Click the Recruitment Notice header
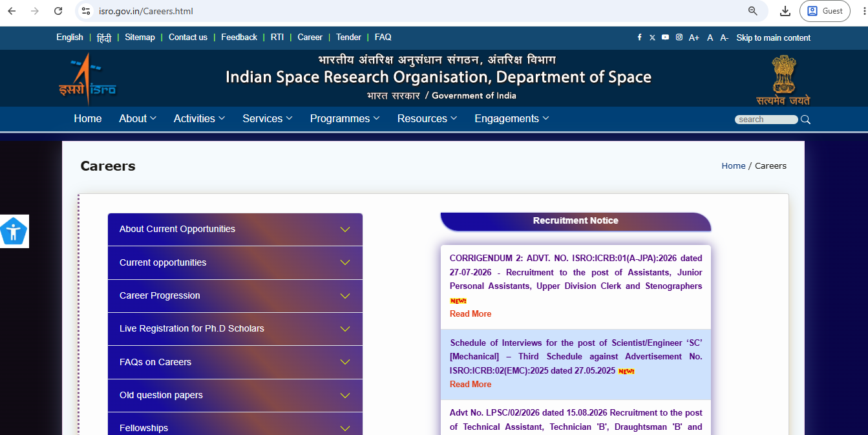Image resolution: width=868 pixels, height=435 pixels. (576, 221)
